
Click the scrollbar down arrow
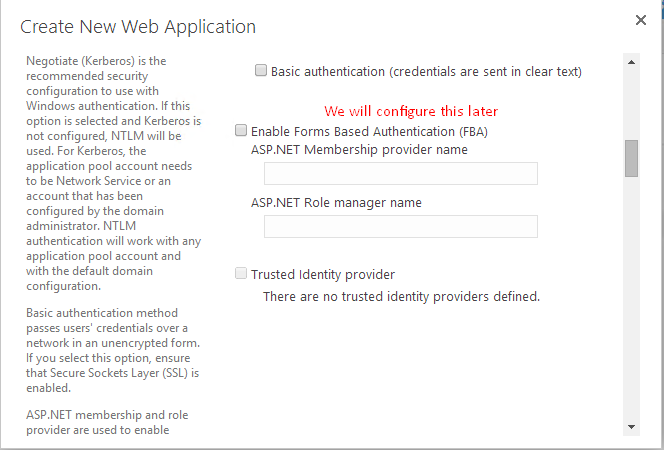click(631, 427)
